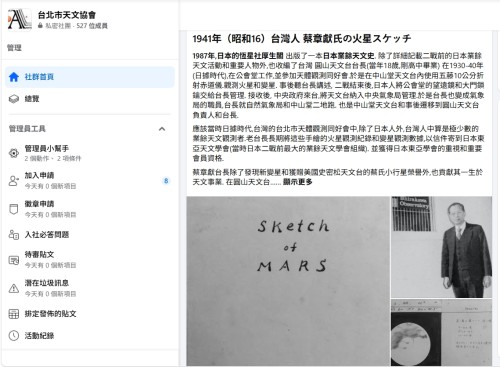Open 潛在垃圾訊息 list
The width and height of the screenshot is (500, 367).
tap(90, 288)
